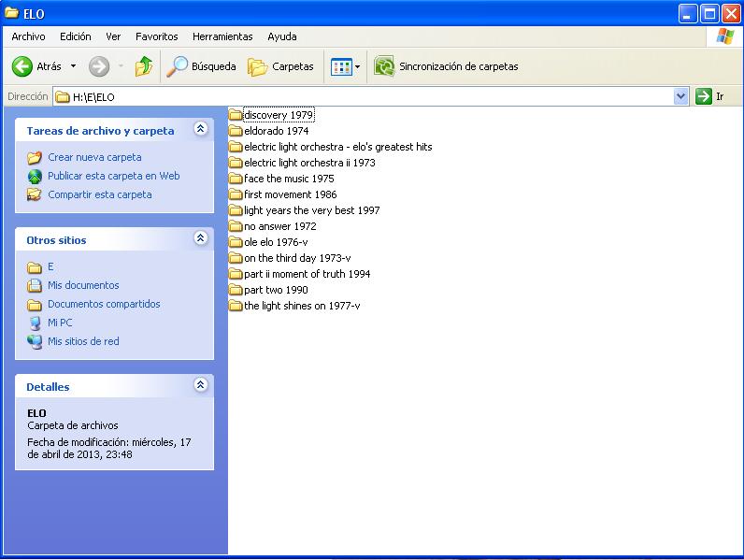Screen dimensions: 744x560
Task: Open the Archivo menu
Action: pyautogui.click(x=28, y=36)
